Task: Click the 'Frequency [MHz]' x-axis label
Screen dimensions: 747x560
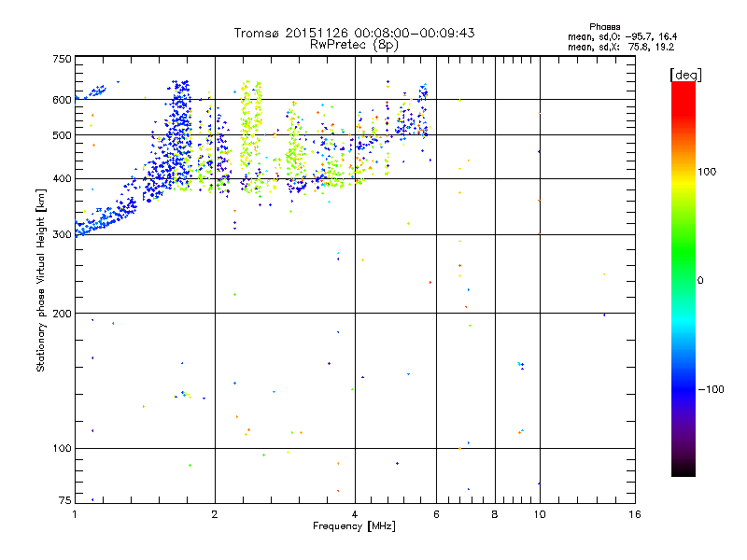Action: click(354, 526)
